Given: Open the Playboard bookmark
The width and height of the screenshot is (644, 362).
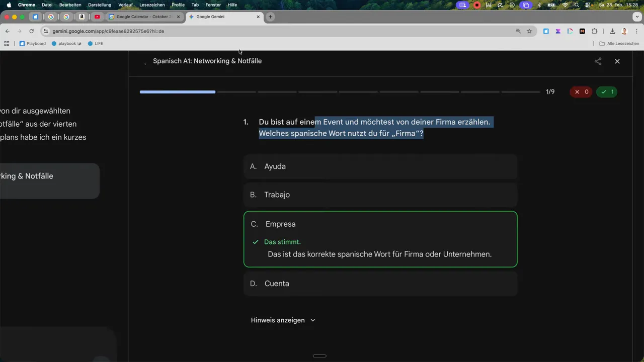Looking at the screenshot, I should 33,44.
